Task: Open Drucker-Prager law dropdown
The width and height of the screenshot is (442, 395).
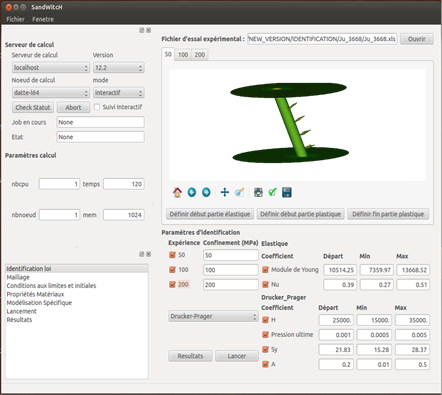Action: coord(213,316)
